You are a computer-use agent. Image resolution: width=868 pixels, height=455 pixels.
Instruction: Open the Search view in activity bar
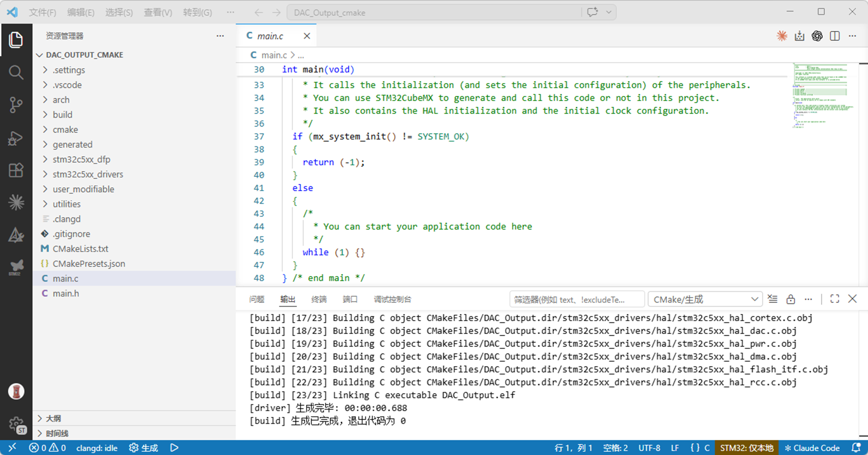[16, 72]
